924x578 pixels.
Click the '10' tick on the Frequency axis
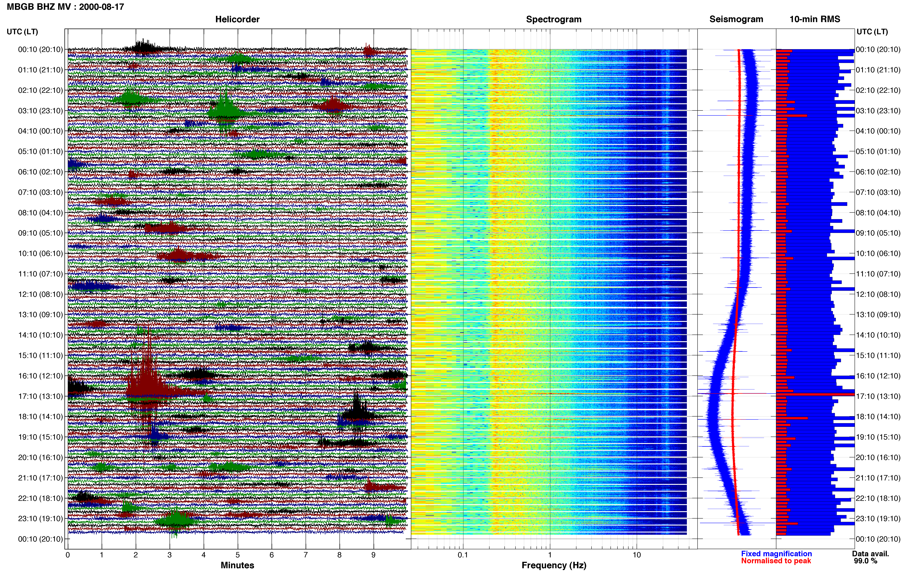coord(637,555)
